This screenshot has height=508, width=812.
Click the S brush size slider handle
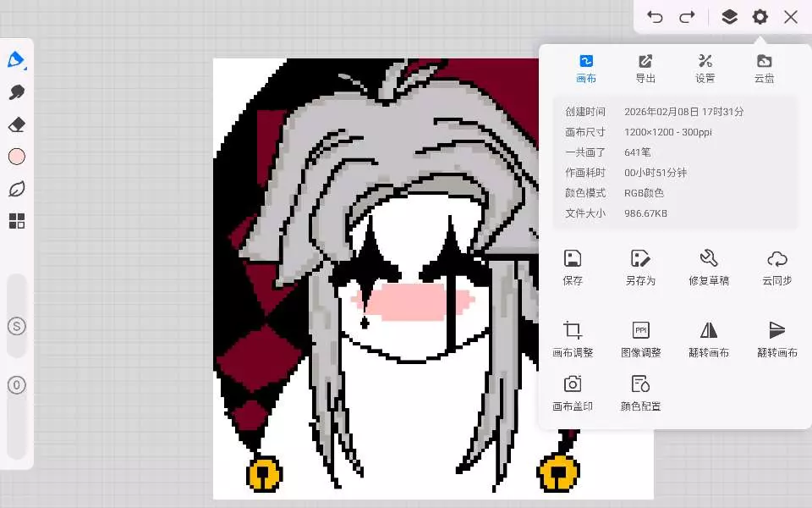17,326
